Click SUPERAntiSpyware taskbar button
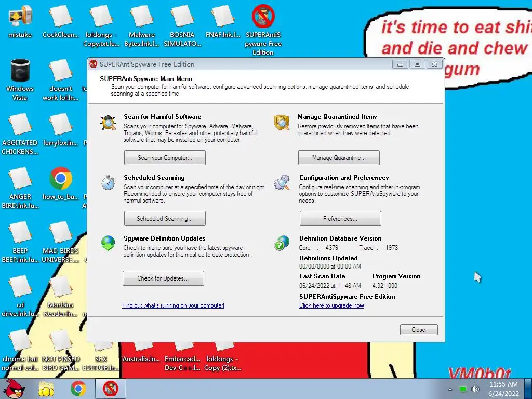The height and width of the screenshot is (399, 532). point(111,389)
